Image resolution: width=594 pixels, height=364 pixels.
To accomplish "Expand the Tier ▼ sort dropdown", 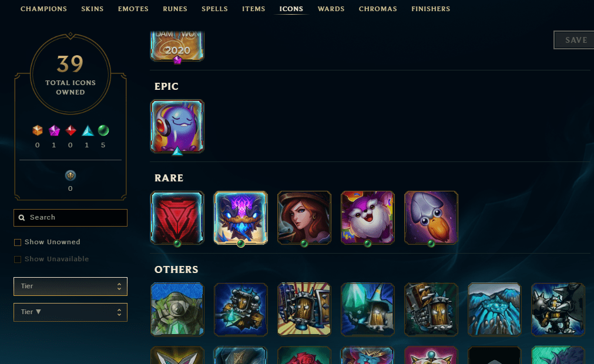I will [x=71, y=312].
